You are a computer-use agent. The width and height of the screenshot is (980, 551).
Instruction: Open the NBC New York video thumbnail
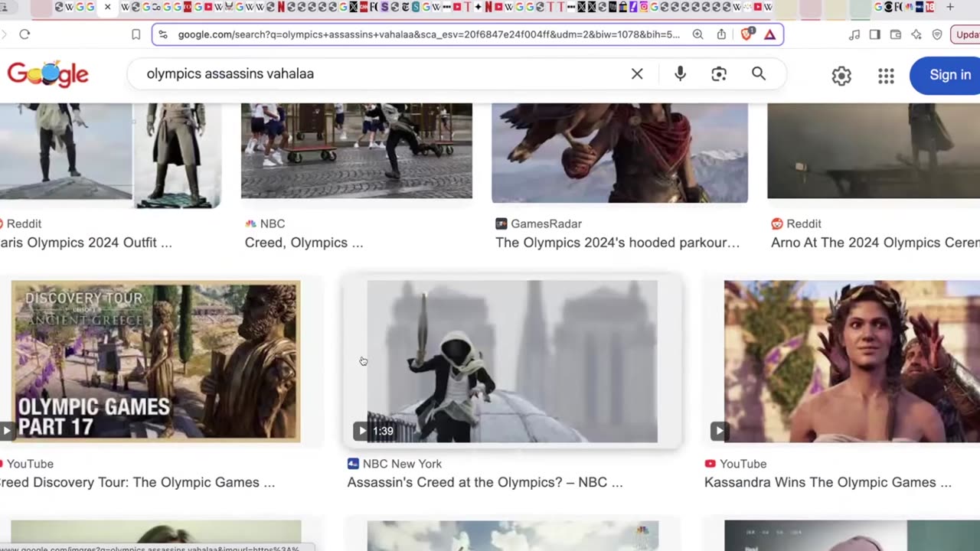pos(512,361)
